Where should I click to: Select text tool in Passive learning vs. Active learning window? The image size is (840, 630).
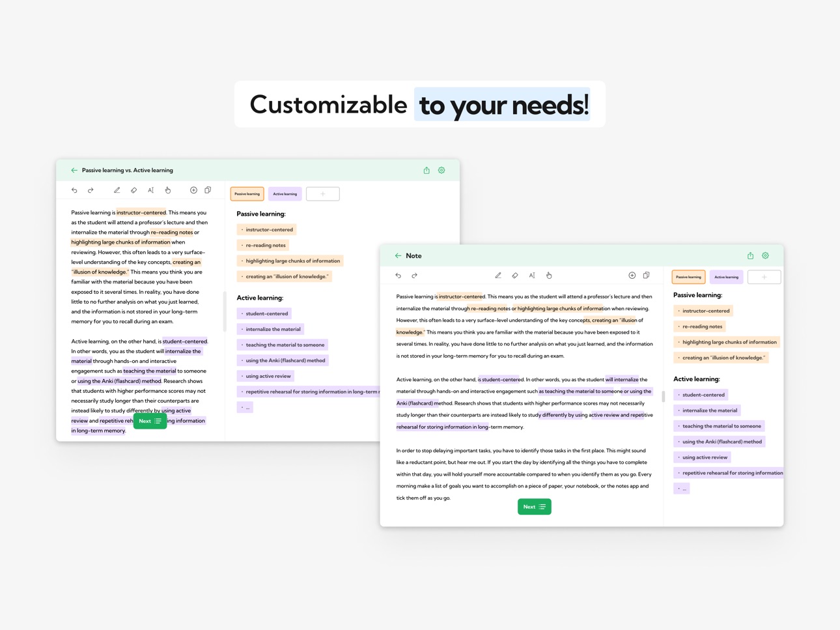150,190
